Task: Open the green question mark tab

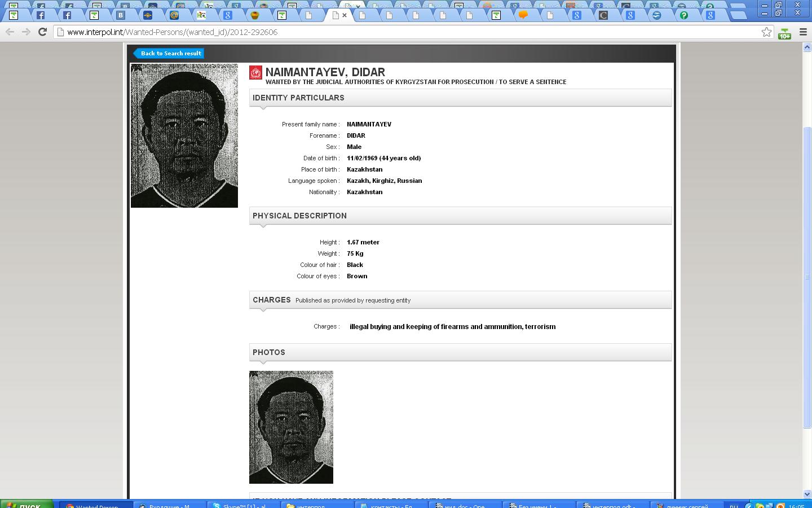Action: pyautogui.click(x=683, y=15)
